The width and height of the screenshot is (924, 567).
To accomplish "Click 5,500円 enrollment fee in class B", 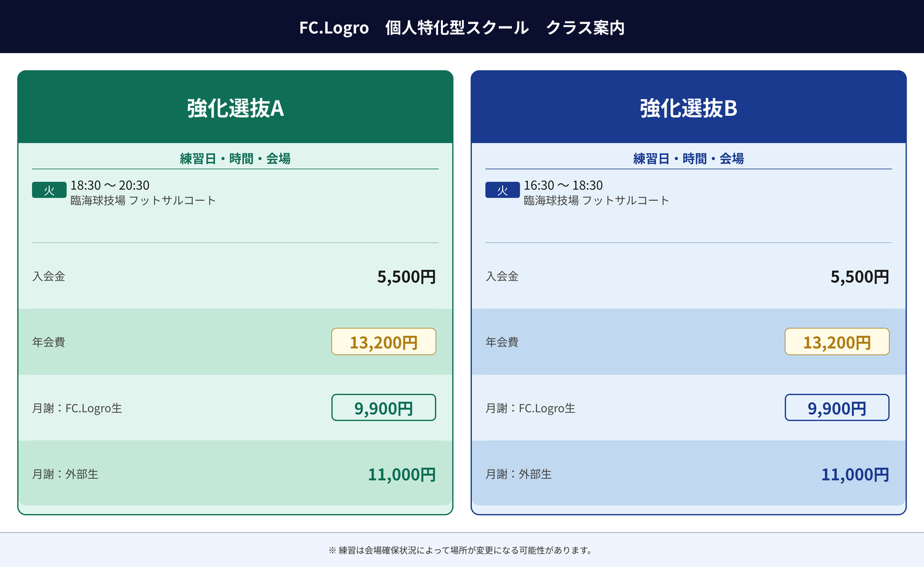I will 859,277.
